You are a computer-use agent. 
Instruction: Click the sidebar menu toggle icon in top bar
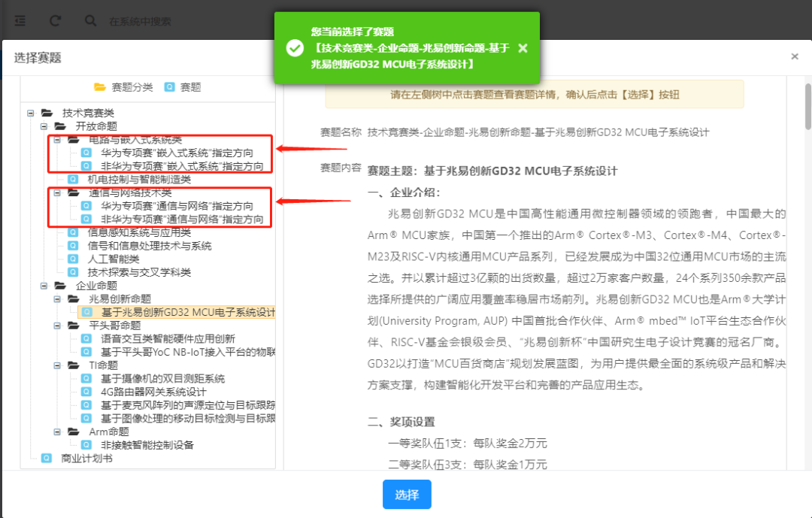pos(20,21)
